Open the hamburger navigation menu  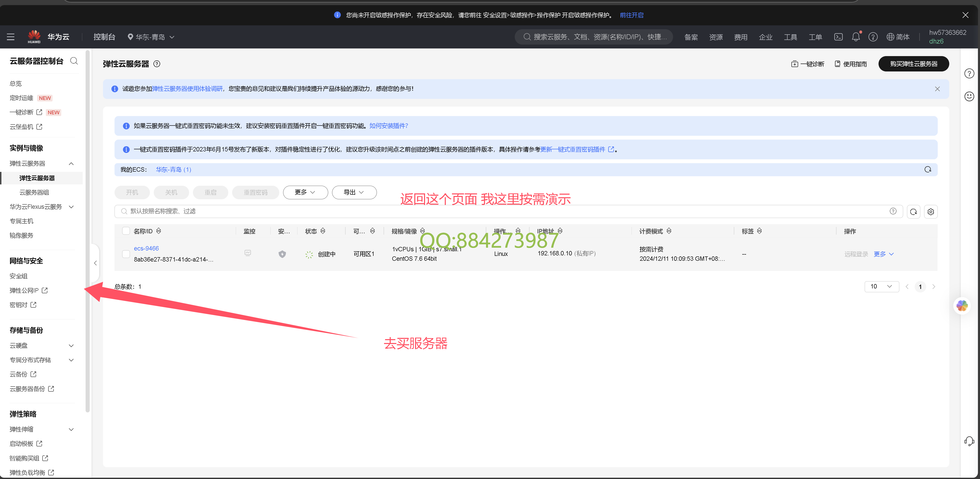(11, 37)
